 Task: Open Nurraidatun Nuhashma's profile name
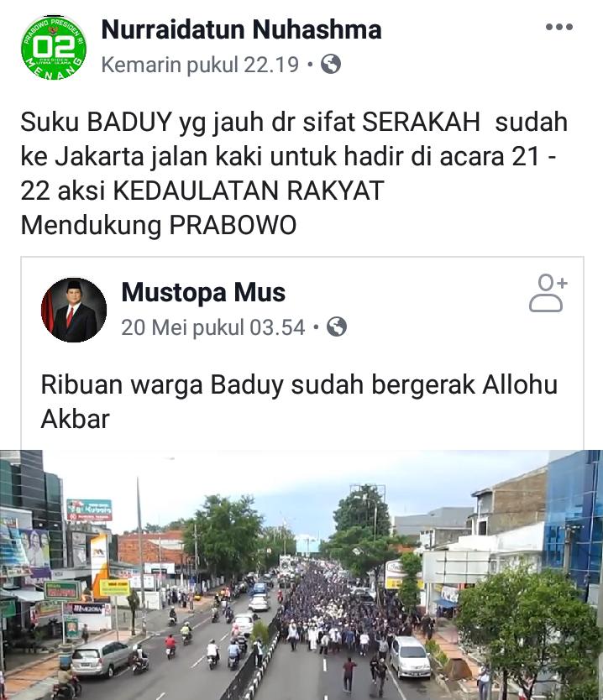click(x=241, y=30)
